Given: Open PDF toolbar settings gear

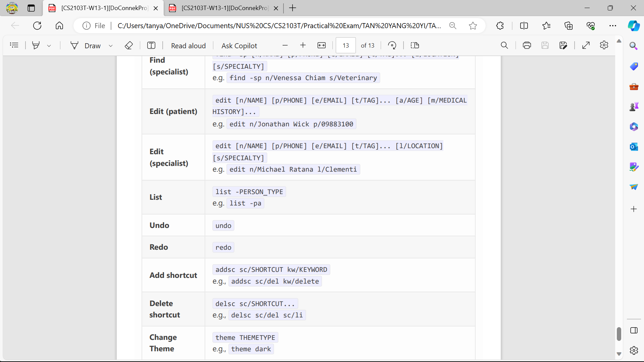Looking at the screenshot, I should (x=604, y=45).
